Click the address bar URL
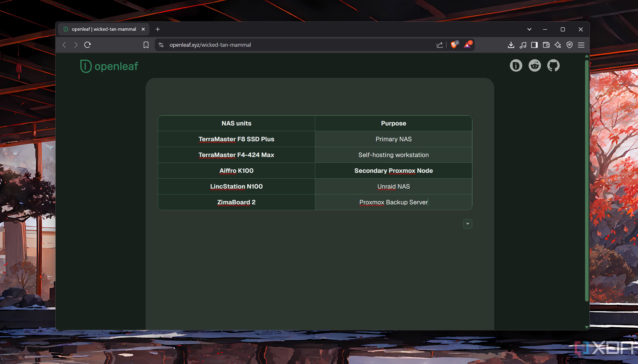 pyautogui.click(x=210, y=45)
